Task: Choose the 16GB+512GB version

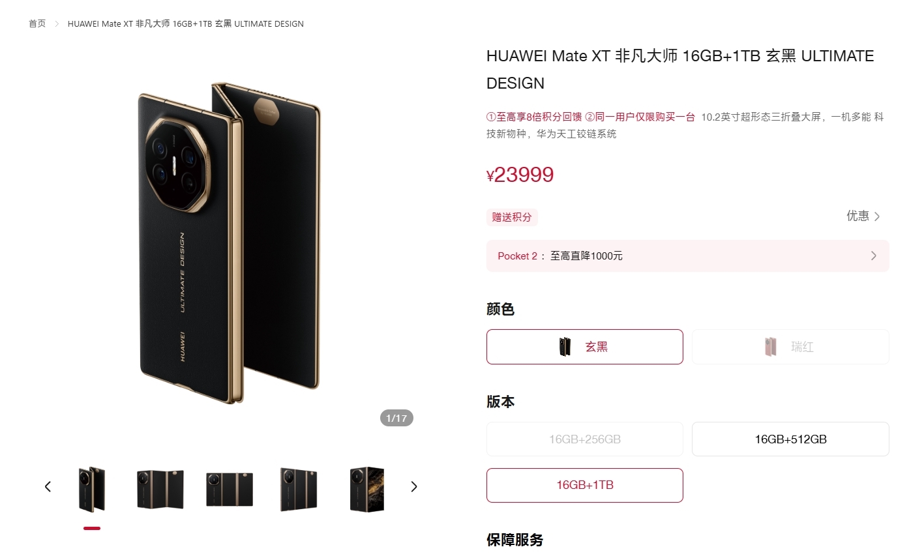Action: [x=790, y=439]
